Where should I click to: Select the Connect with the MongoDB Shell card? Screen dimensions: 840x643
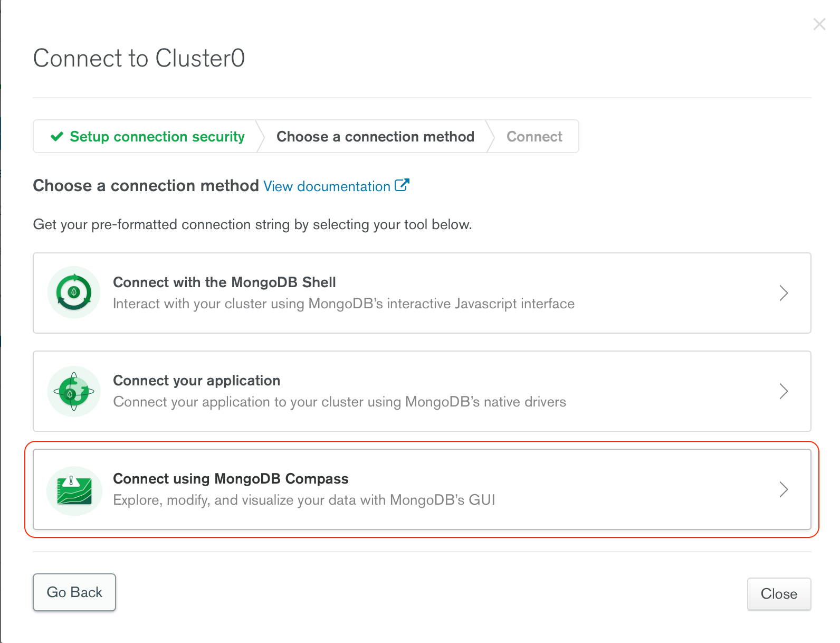[422, 293]
